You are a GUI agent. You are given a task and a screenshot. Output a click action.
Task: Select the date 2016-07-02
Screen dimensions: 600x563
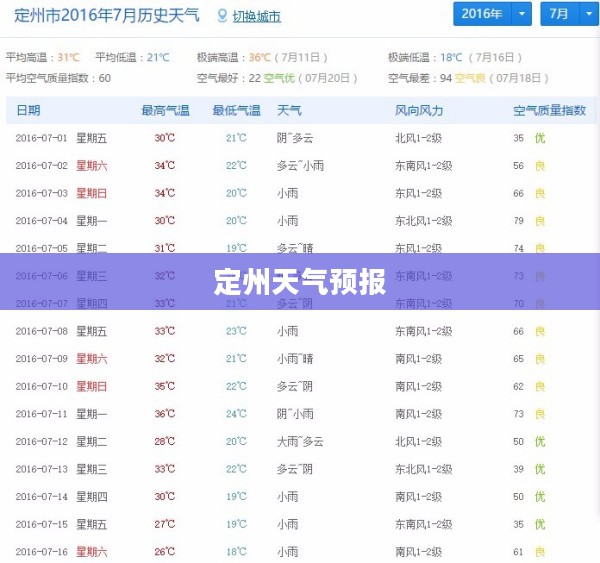pos(41,165)
